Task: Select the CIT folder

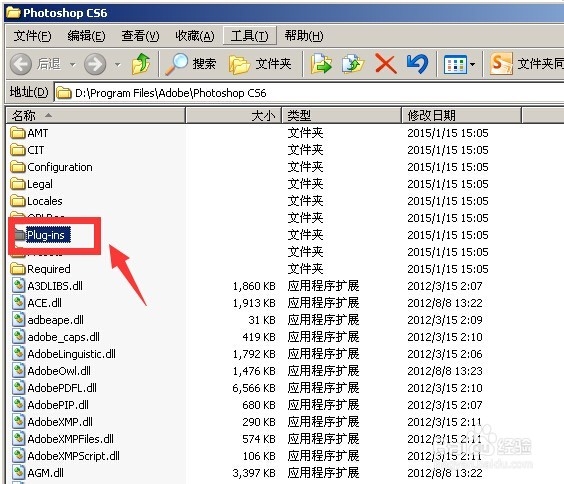Action: (27, 150)
